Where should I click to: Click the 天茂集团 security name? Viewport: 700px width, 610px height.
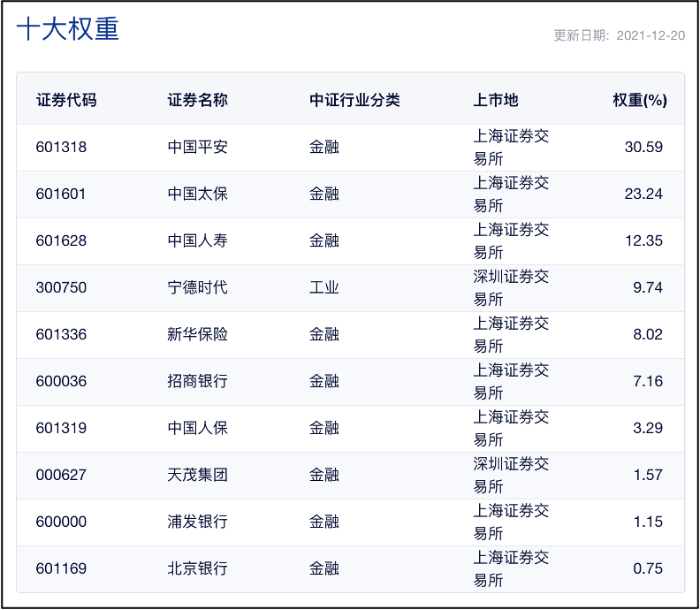(198, 475)
